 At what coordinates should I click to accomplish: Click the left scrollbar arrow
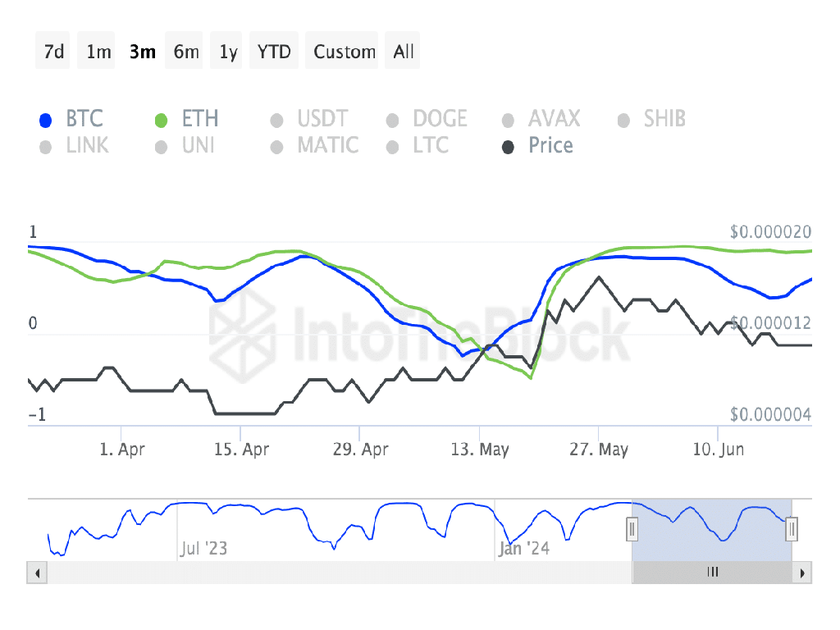pos(34,573)
